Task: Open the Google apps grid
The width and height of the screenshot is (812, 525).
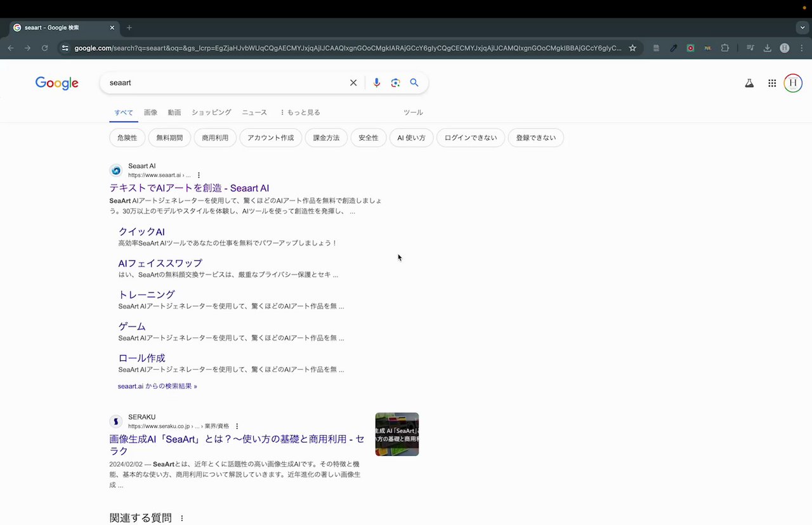Action: coord(772,83)
